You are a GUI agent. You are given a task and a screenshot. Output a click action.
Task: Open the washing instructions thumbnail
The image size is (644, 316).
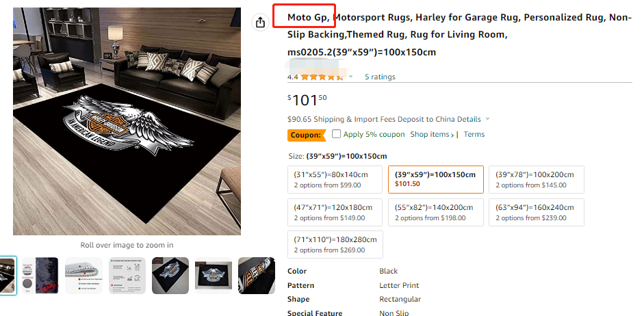click(x=127, y=276)
